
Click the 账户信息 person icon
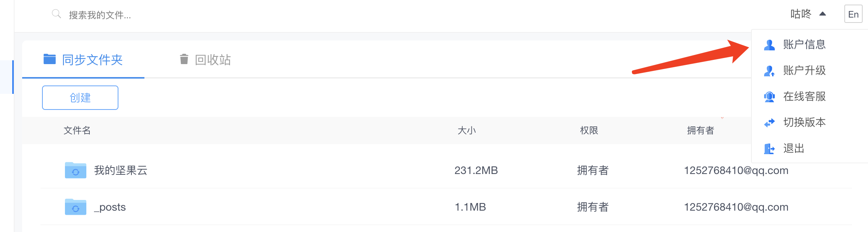click(769, 45)
